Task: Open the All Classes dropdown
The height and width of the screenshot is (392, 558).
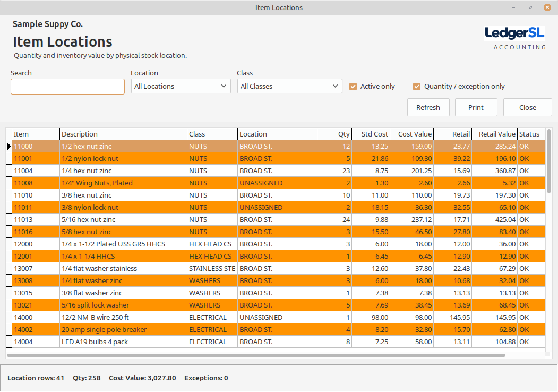Action: tap(290, 86)
